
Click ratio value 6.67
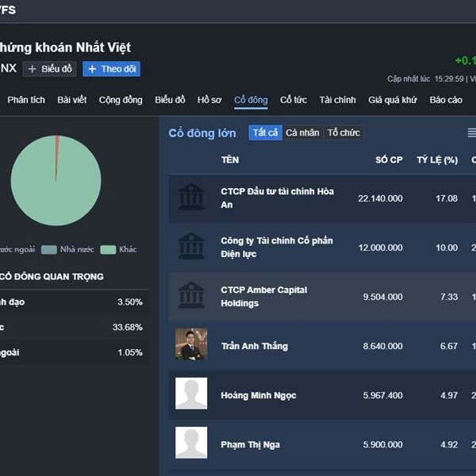[449, 346]
